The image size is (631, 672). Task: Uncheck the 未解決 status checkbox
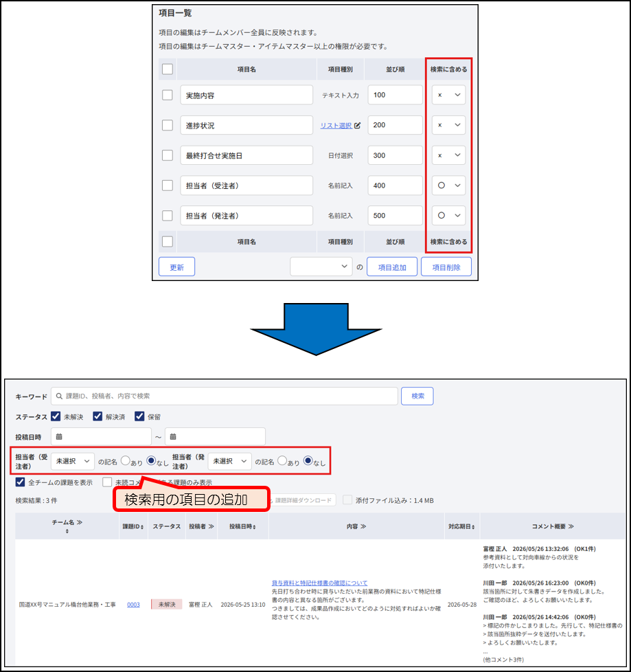(56, 416)
